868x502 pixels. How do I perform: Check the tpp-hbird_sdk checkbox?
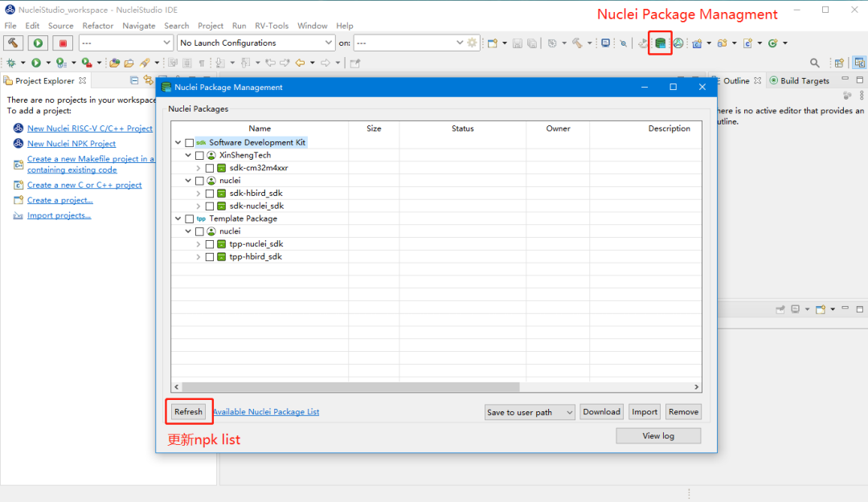209,257
